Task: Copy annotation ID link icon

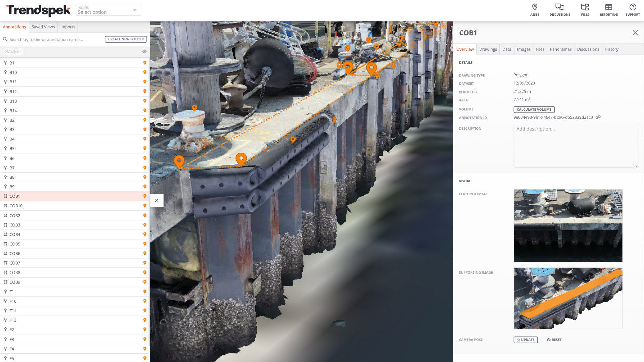Action: [x=598, y=117]
